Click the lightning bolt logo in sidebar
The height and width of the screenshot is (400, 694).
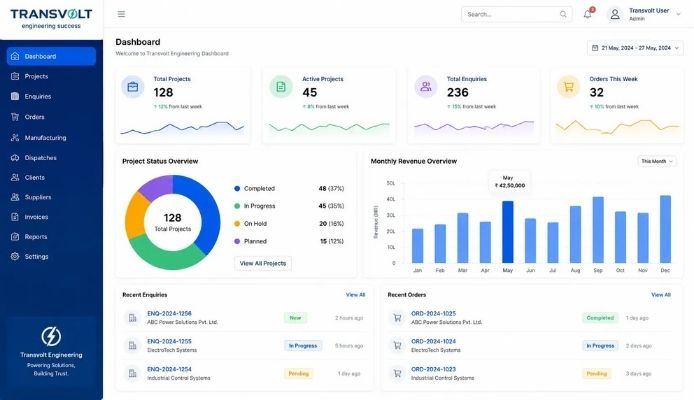pyautogui.click(x=51, y=336)
